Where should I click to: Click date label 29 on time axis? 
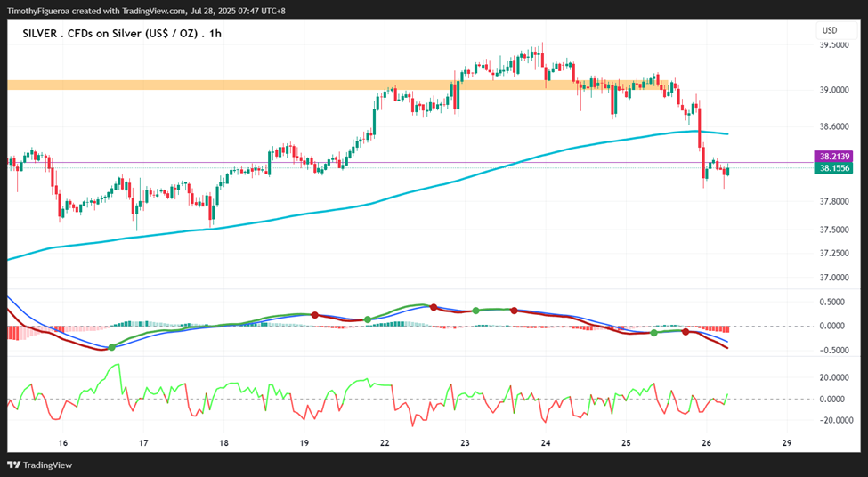click(x=787, y=442)
